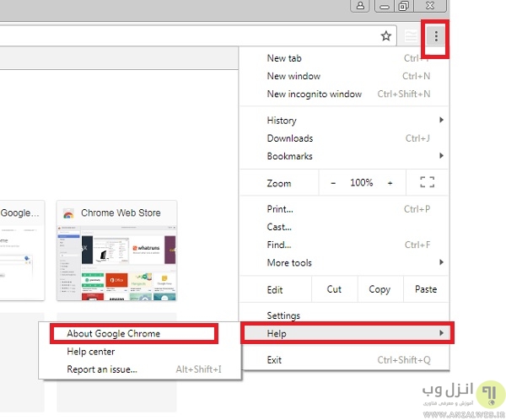Click the Copy button in Edit row
Viewport: 506px width, 420px height.
(x=379, y=289)
